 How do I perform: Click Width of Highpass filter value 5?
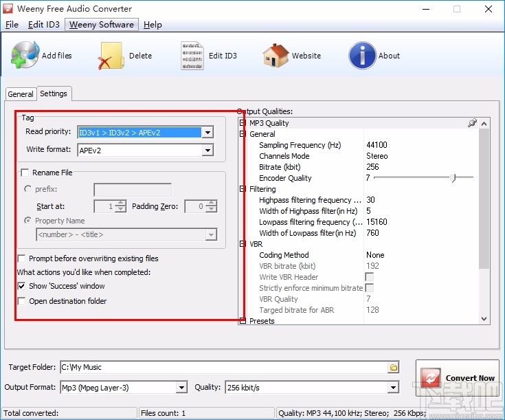point(368,211)
